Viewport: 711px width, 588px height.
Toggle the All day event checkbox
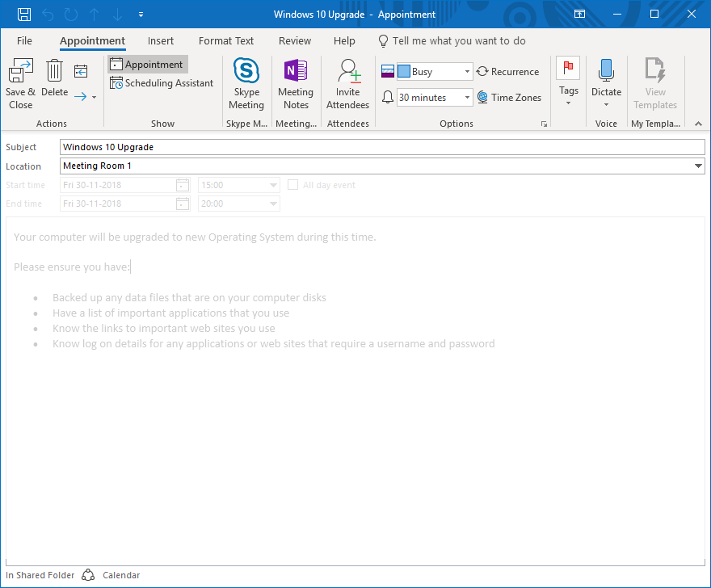293,185
